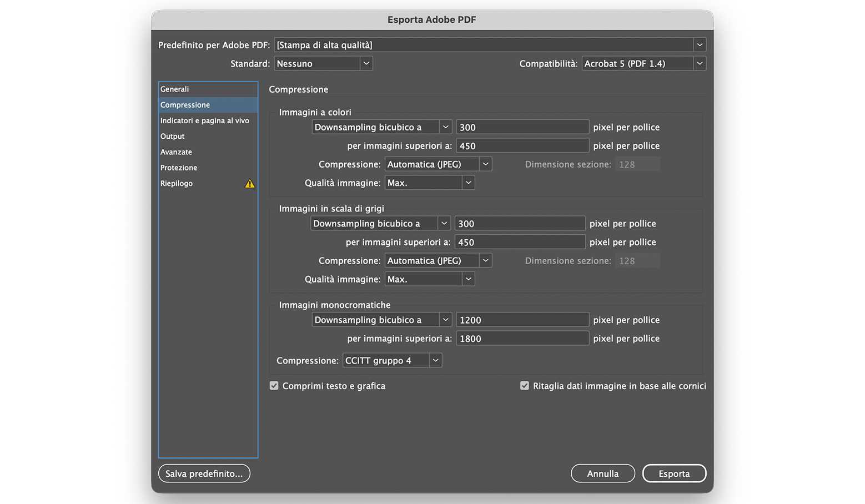Screen dimensions: 865x504
Task: Click the Esporta button
Action: [674, 473]
